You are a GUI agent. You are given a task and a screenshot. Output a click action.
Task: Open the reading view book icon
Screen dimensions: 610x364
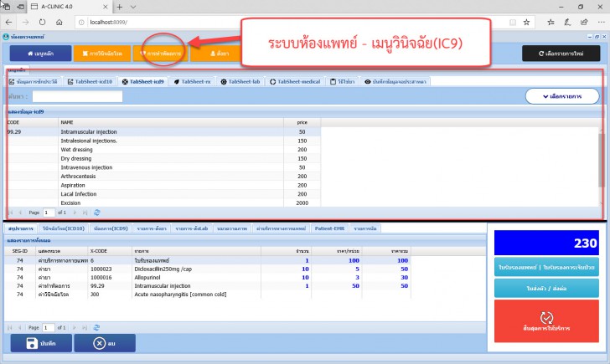pyautogui.click(x=513, y=23)
